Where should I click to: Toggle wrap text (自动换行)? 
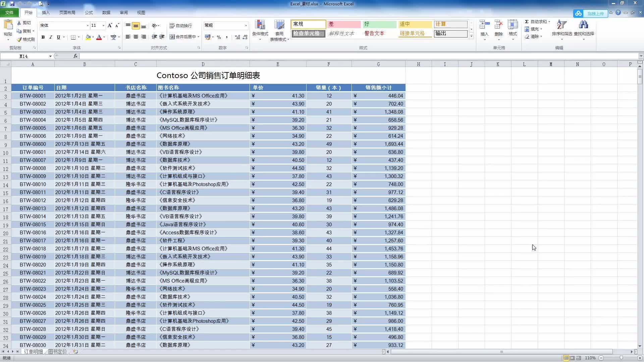(x=181, y=25)
